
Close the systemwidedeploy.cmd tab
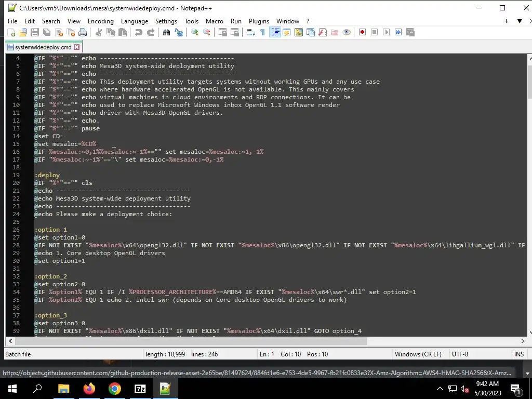click(x=77, y=47)
